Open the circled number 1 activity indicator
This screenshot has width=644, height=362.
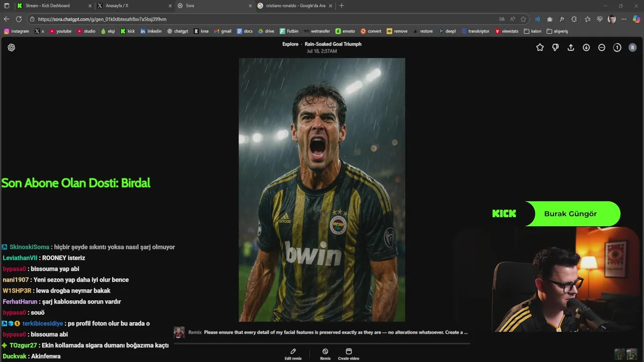coord(617,47)
